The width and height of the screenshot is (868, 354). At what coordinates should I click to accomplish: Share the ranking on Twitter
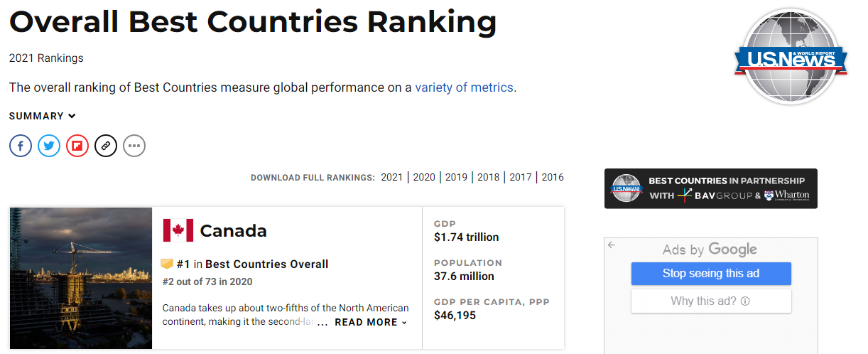pos(49,146)
